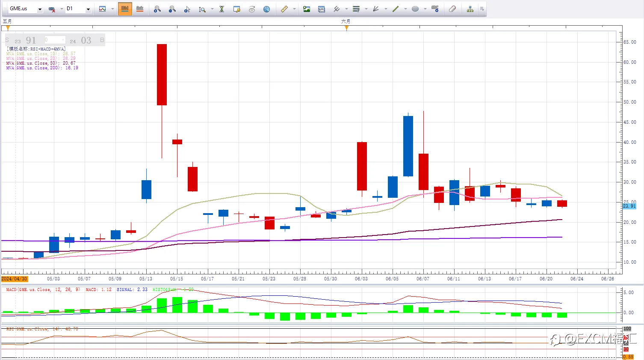Viewport: 644px width, 360px height.
Task: Click the chart type icon
Action: [x=103, y=9]
